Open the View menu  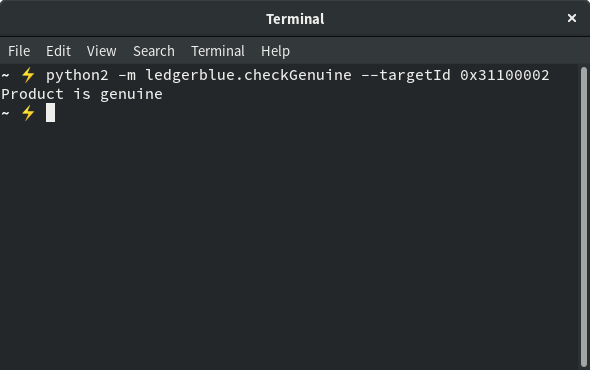pos(101,51)
